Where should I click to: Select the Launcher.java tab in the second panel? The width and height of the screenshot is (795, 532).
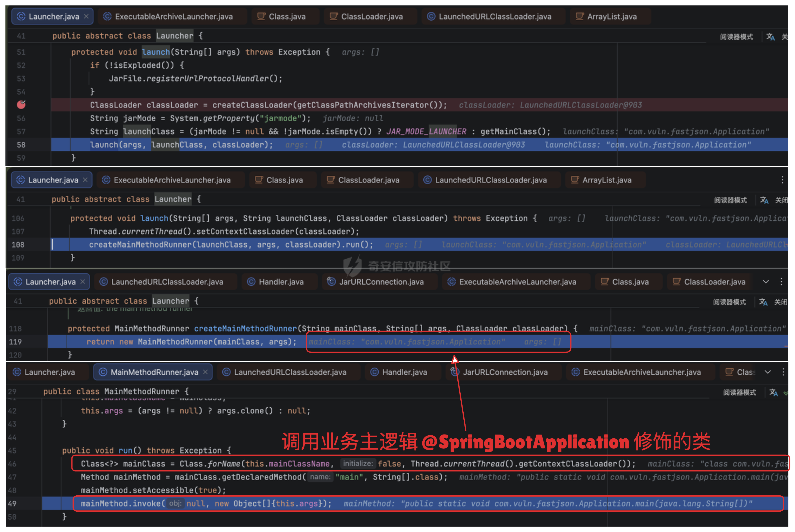tap(52, 180)
